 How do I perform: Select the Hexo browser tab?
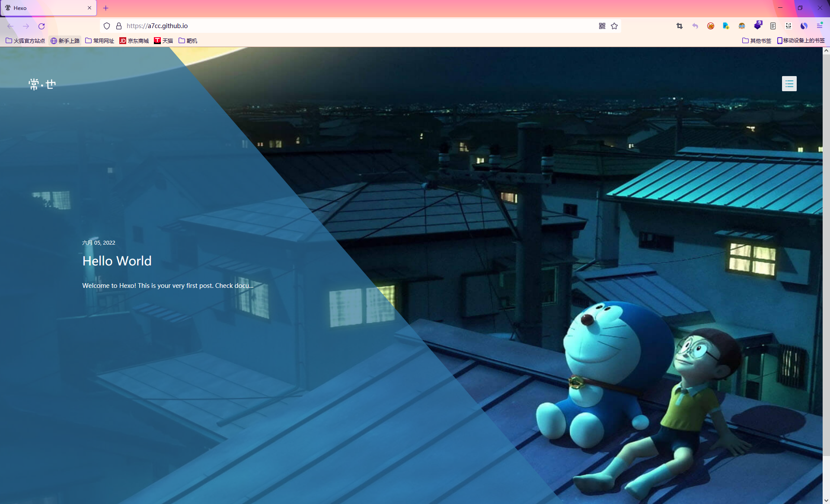click(x=48, y=8)
